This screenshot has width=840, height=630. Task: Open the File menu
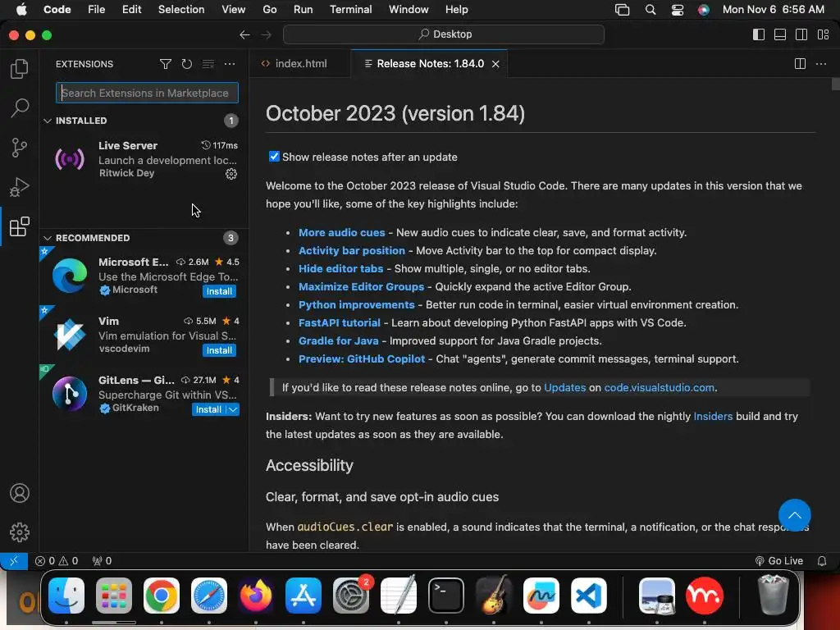coord(97,10)
